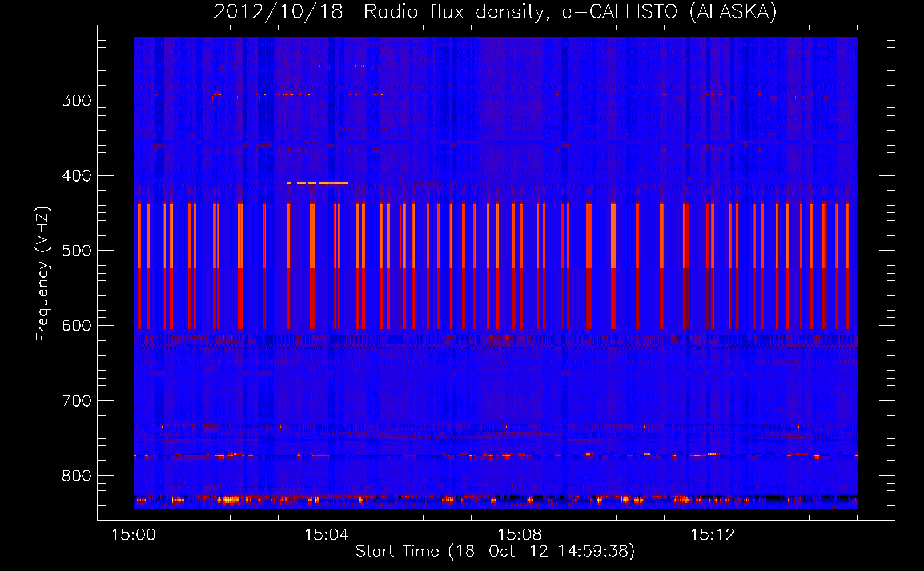Click the 15:00 time tick label
924x571 pixels.
point(134,535)
